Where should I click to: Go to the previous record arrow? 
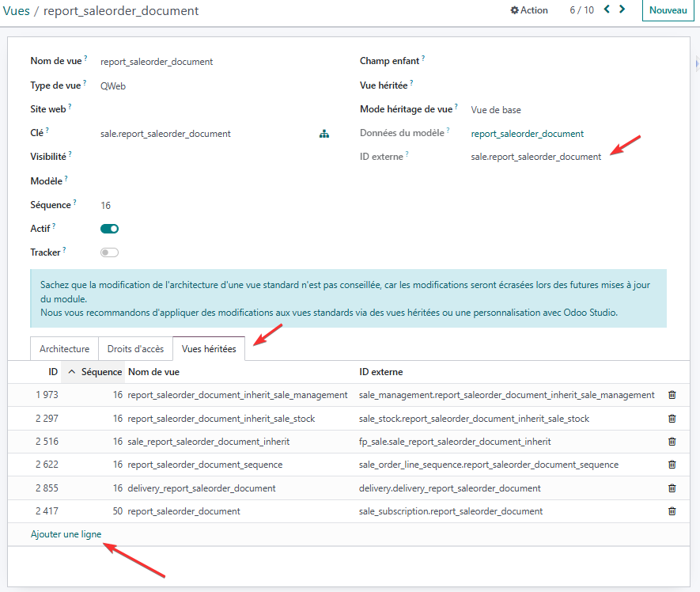point(607,9)
